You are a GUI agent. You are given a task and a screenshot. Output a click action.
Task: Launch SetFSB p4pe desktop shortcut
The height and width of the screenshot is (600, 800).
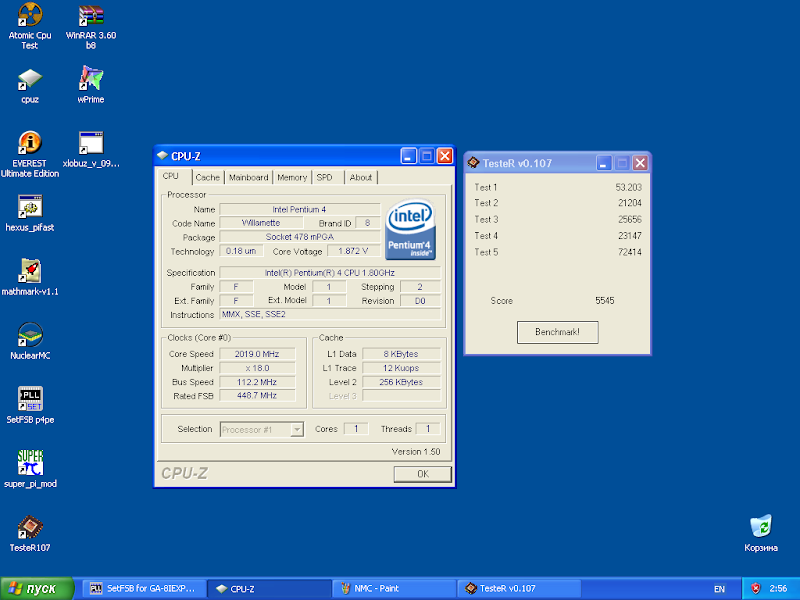click(29, 399)
